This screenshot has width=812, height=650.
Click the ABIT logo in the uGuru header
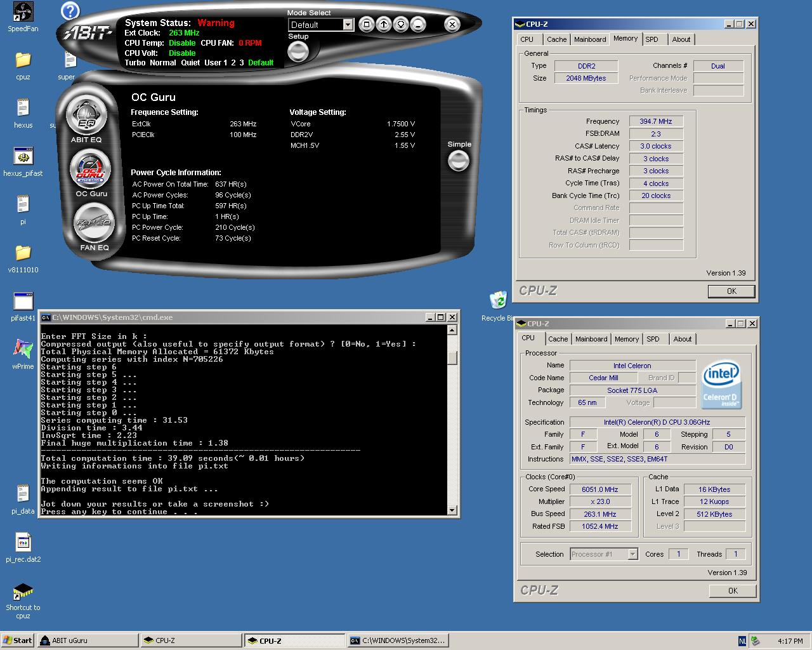point(87,33)
